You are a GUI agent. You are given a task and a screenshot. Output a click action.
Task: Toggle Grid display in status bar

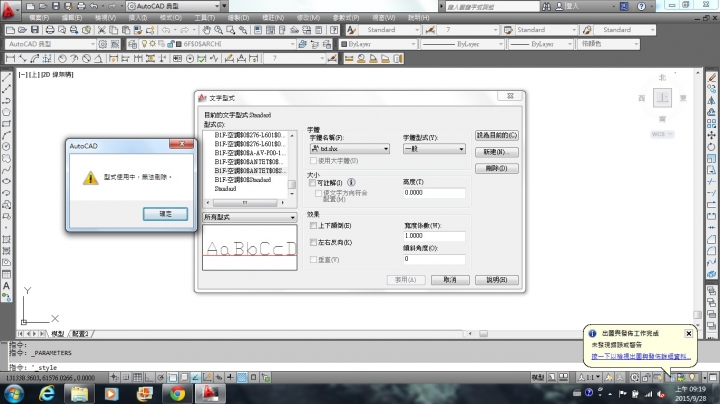tap(137, 377)
